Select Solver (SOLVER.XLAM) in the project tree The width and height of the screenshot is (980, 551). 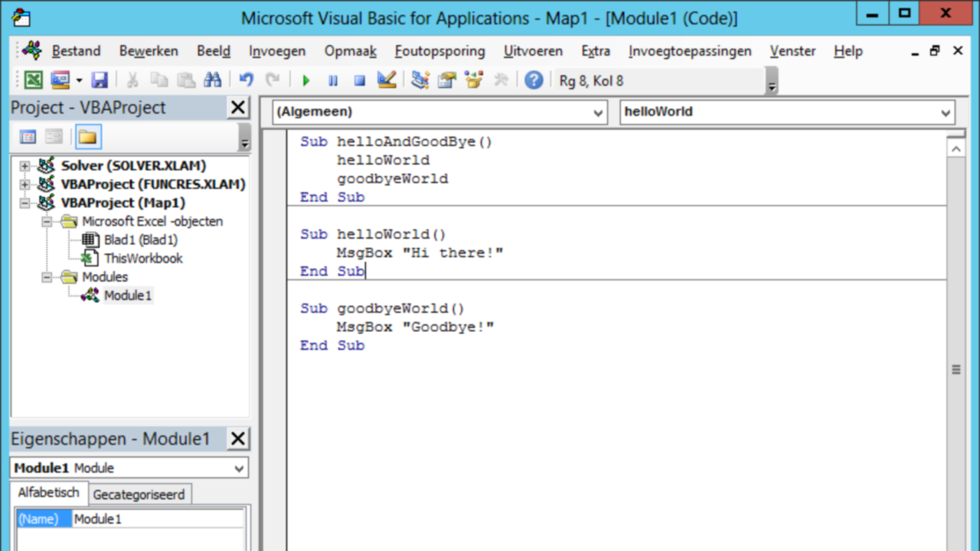coord(133,165)
